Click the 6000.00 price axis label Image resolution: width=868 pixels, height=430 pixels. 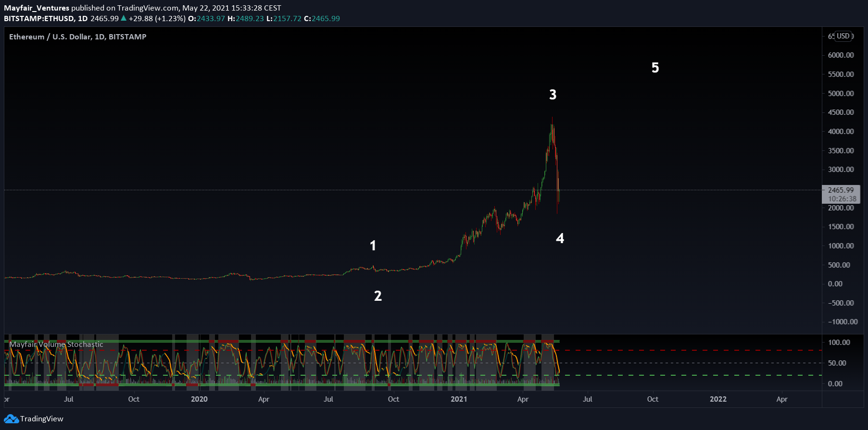(x=841, y=55)
